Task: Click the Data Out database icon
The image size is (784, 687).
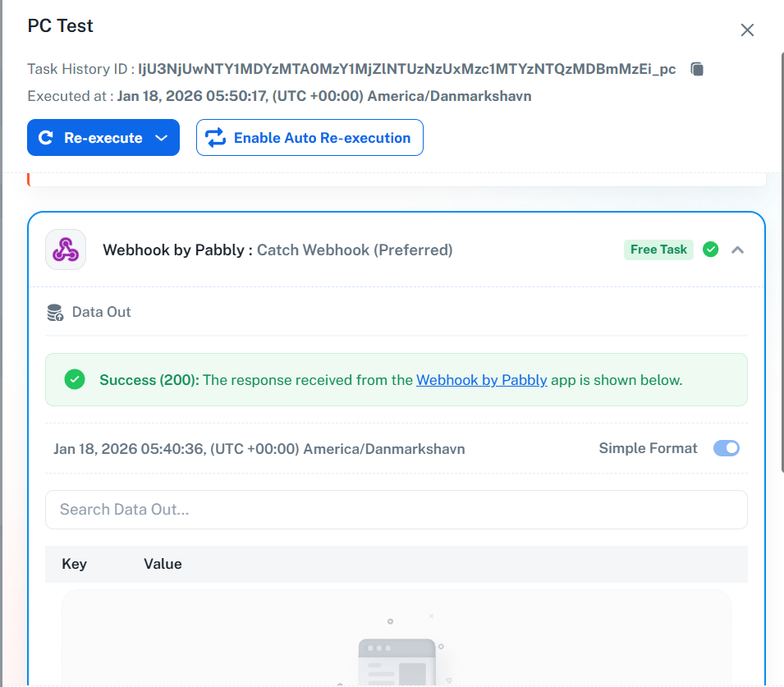Action: [x=55, y=312]
